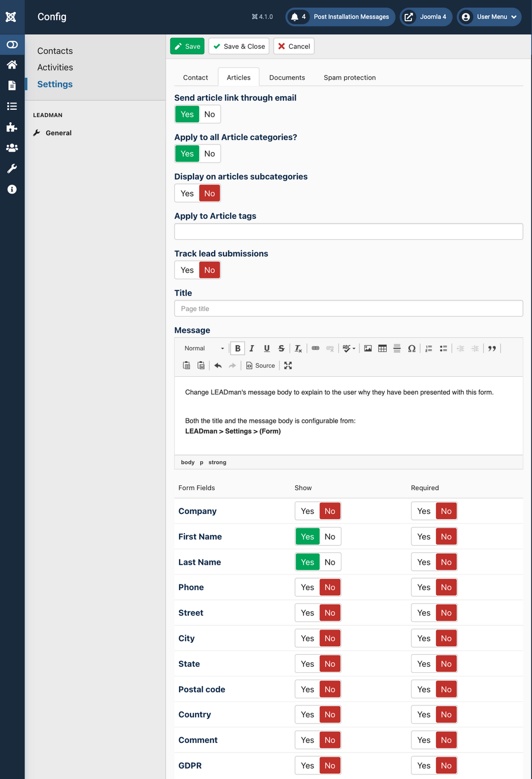Switch to Spam protection tab
This screenshot has height=779, width=532.
coord(350,78)
